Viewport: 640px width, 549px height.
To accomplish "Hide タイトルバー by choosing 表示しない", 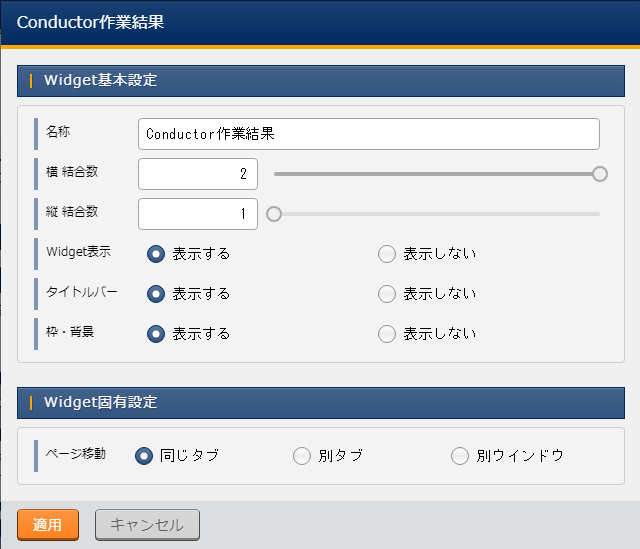I will coord(387,294).
